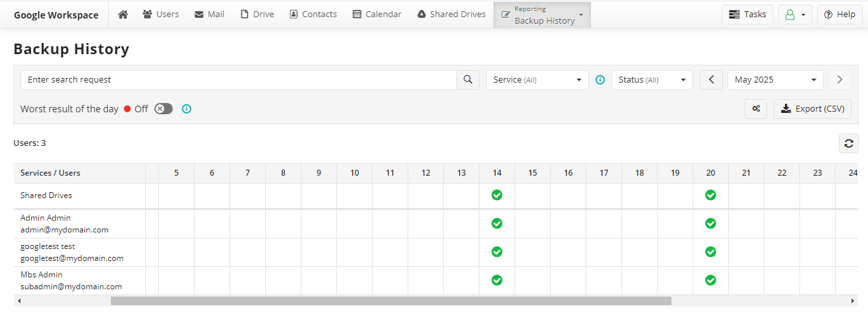The image size is (868, 319).
Task: Go to previous month arrow
Action: [x=711, y=80]
